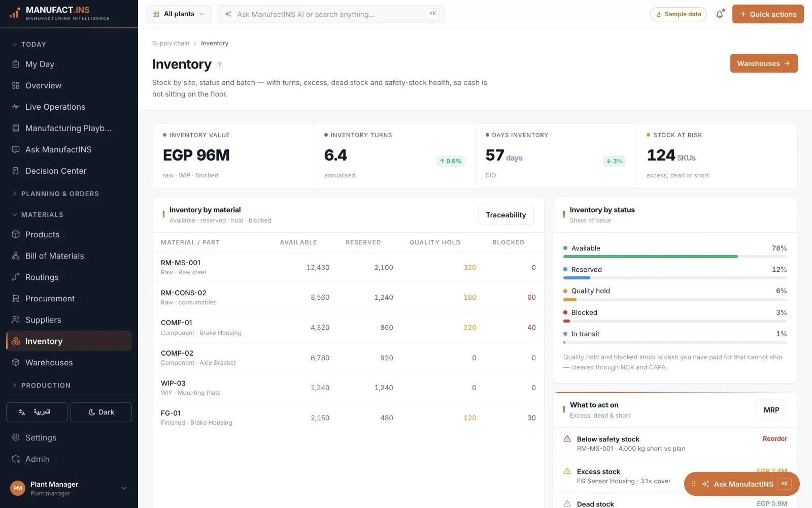The image size is (812, 508).
Task: Collapse the MATERIALS sidebar section
Action: [x=38, y=215]
